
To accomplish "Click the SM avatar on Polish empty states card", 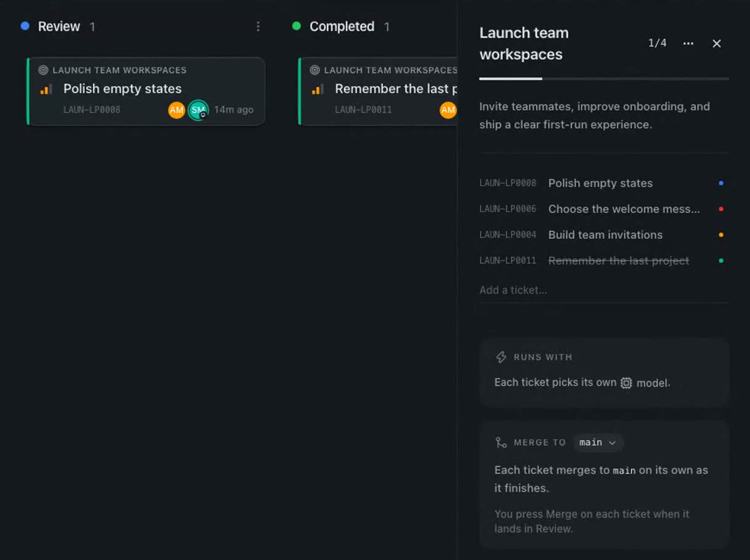I will (198, 110).
